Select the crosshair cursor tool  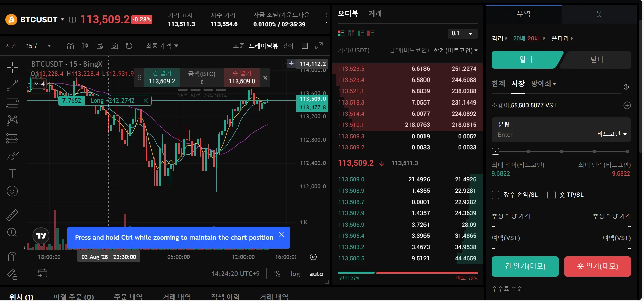coord(12,68)
